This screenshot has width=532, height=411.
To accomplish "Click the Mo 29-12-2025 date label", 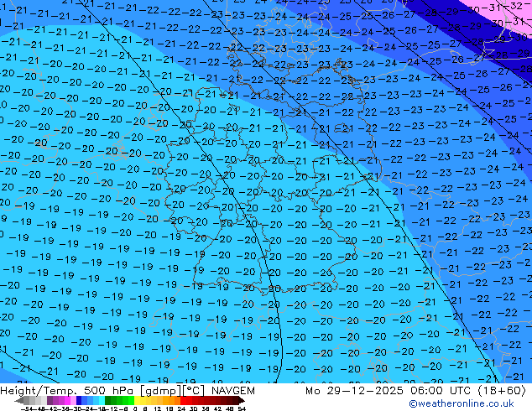I will click(x=337, y=391).
